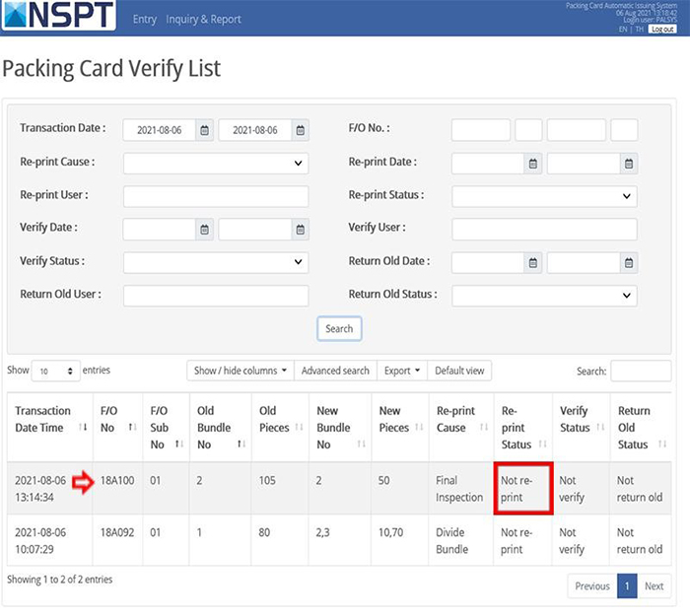Click the table Search input field

pyautogui.click(x=640, y=371)
